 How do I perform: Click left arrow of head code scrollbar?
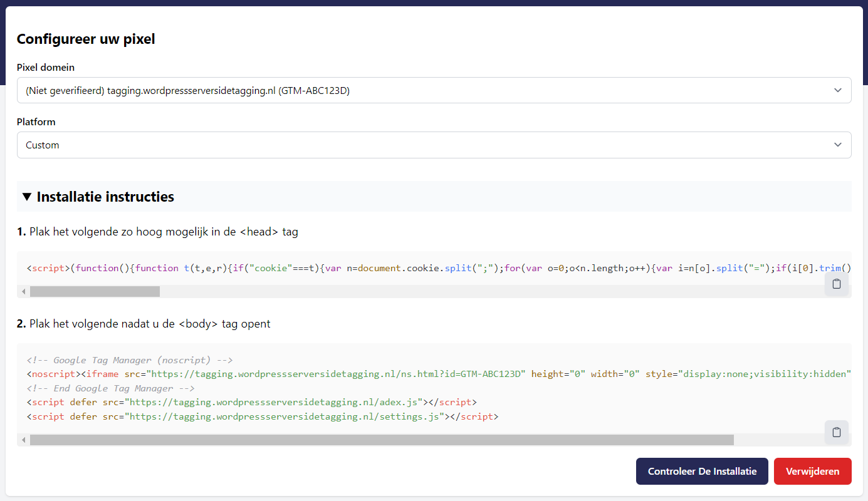pos(24,292)
